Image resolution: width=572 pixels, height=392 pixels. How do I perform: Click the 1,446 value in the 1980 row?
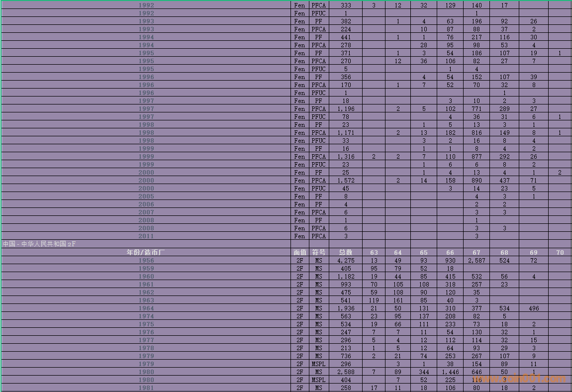[x=450, y=372]
